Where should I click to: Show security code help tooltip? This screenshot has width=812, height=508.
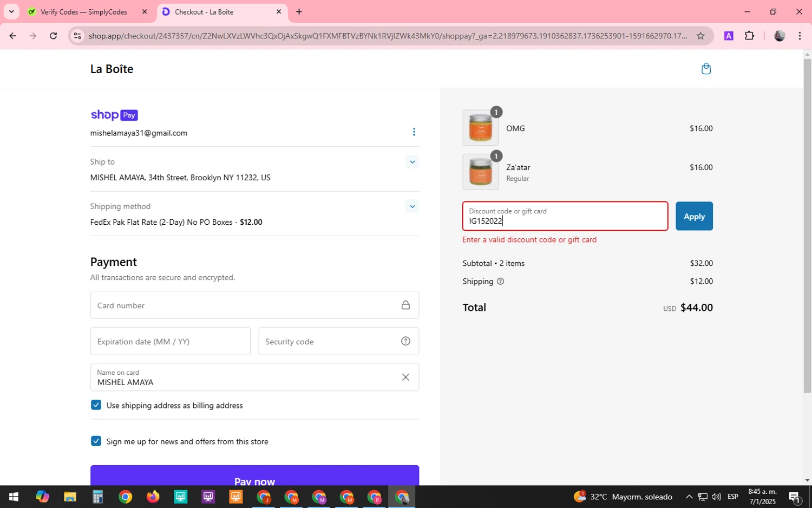click(x=405, y=341)
